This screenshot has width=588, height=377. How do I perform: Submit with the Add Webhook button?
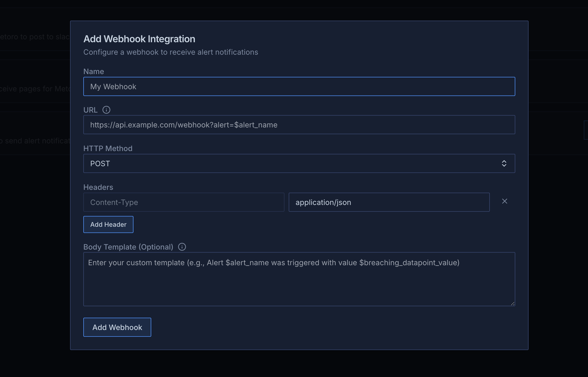coord(117,327)
